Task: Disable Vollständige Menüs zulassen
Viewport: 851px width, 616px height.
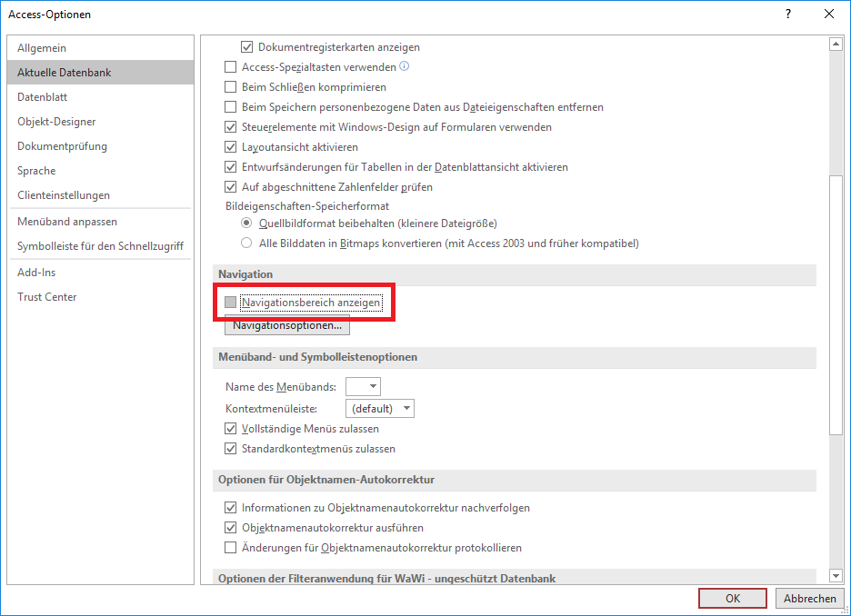Action: 231,429
